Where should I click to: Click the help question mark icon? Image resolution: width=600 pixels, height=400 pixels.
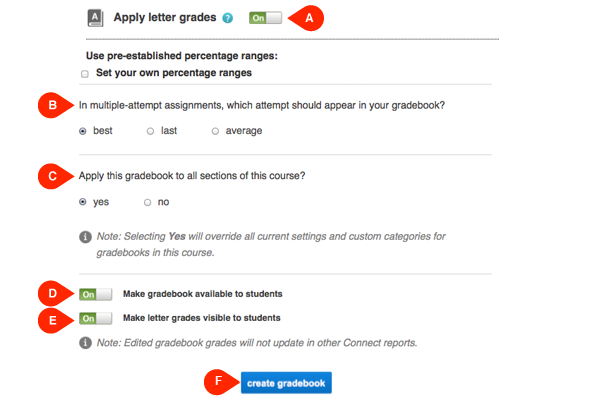pyautogui.click(x=227, y=18)
